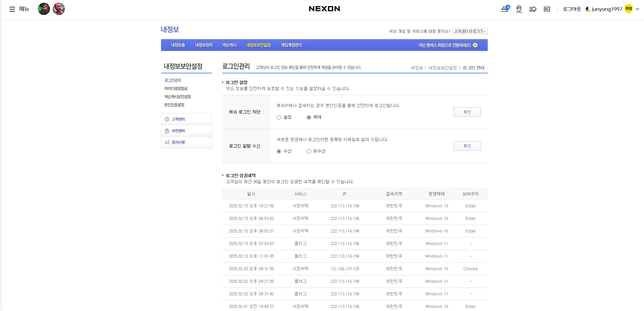The image size is (644, 311).
Task: Click the first game character avatar icon
Action: coord(44,9)
